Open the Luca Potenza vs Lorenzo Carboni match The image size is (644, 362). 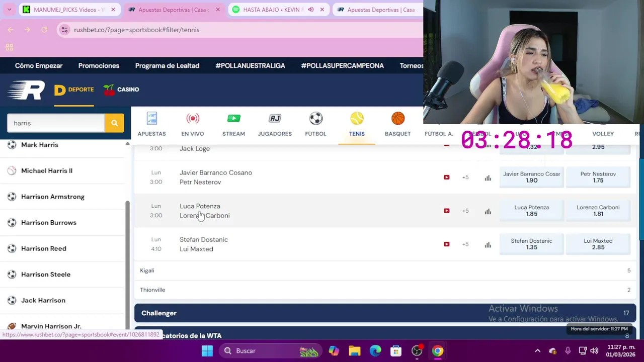click(204, 211)
